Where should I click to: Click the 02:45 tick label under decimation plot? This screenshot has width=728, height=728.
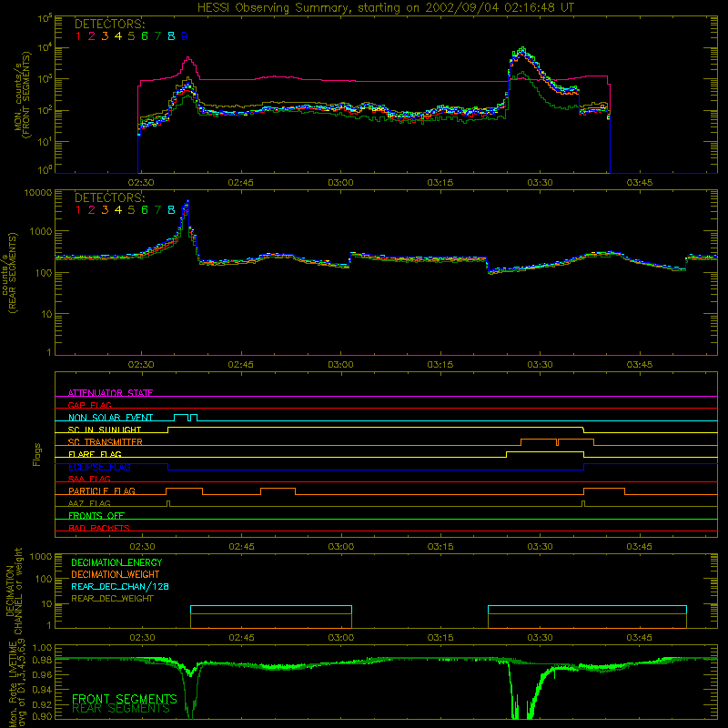(x=241, y=638)
